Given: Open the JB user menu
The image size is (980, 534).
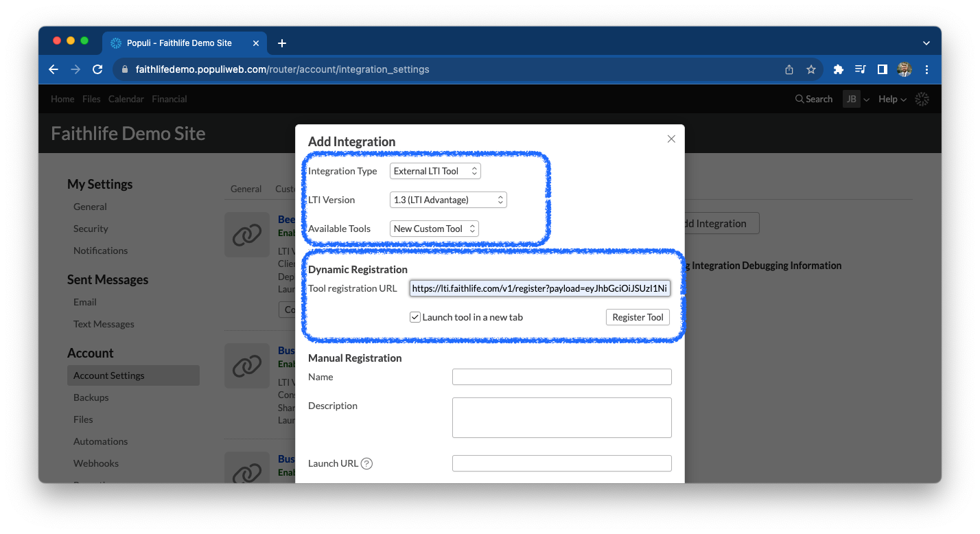Looking at the screenshot, I should pos(856,99).
